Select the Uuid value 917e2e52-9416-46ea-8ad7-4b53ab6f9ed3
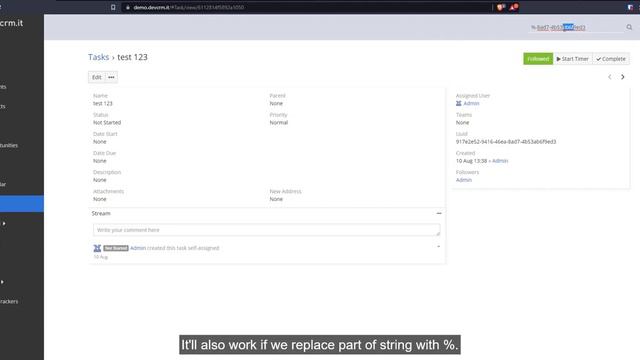Viewport: 640px width, 360px height. [x=506, y=142]
